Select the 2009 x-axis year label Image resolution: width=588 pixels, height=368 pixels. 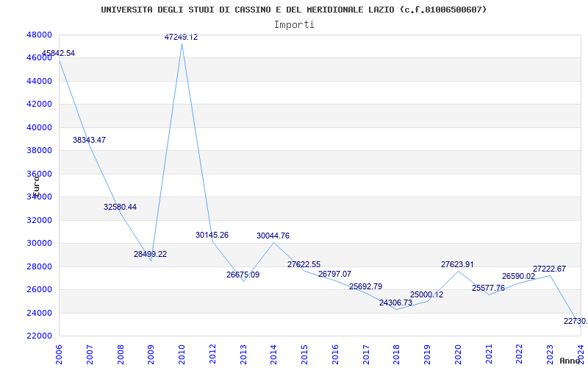[151, 355]
